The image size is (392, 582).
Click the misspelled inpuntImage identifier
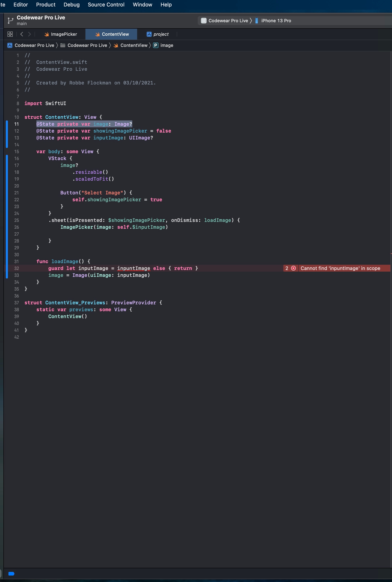[133, 268]
